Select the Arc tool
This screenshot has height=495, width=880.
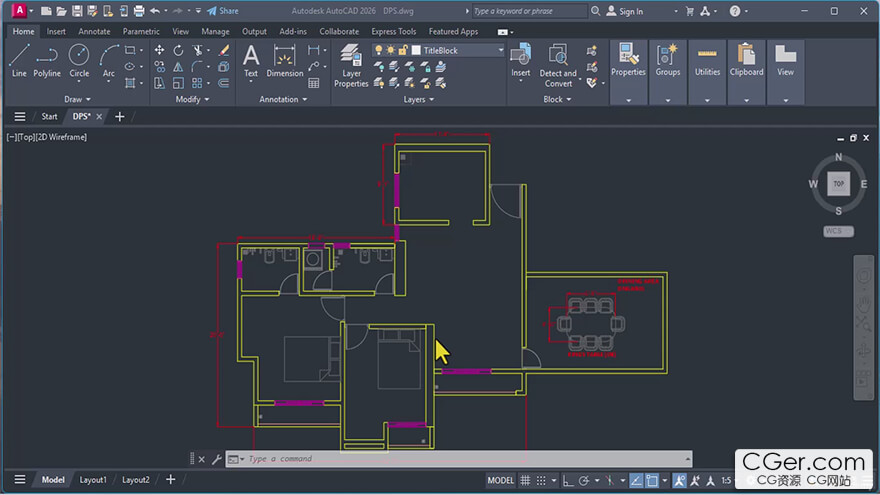tap(108, 61)
